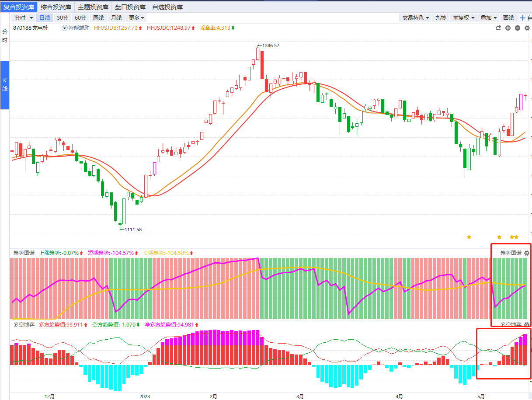Viewport: 532px width, 400px height.
Task: Open the 交易特色 dropdown menu
Action: tap(415, 18)
